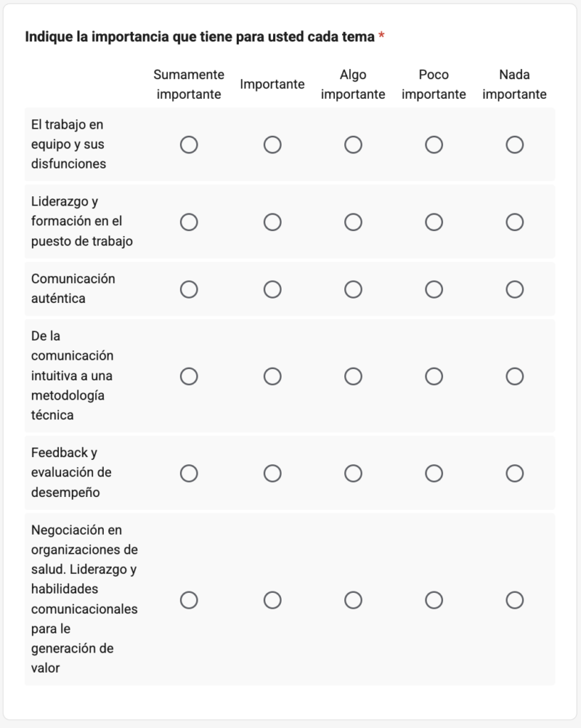
Task: Choose Poco importante for metodología técnica row
Action: tap(434, 376)
